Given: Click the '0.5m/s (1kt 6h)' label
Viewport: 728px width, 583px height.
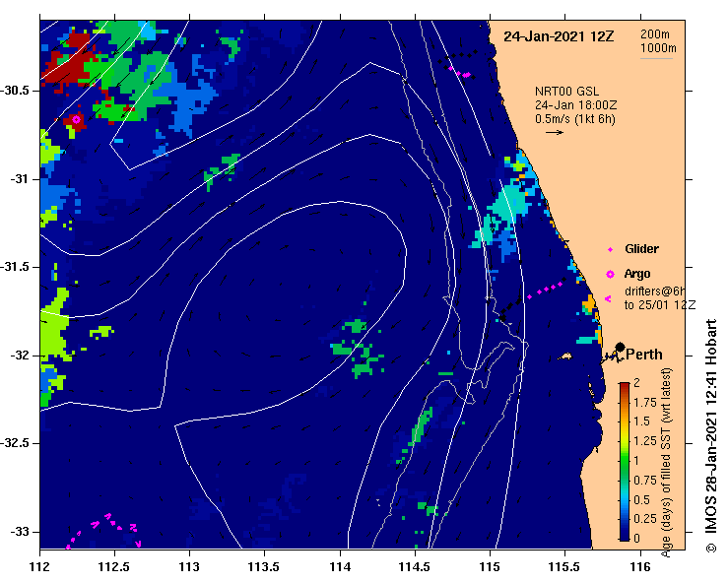Looking at the screenshot, I should [574, 119].
